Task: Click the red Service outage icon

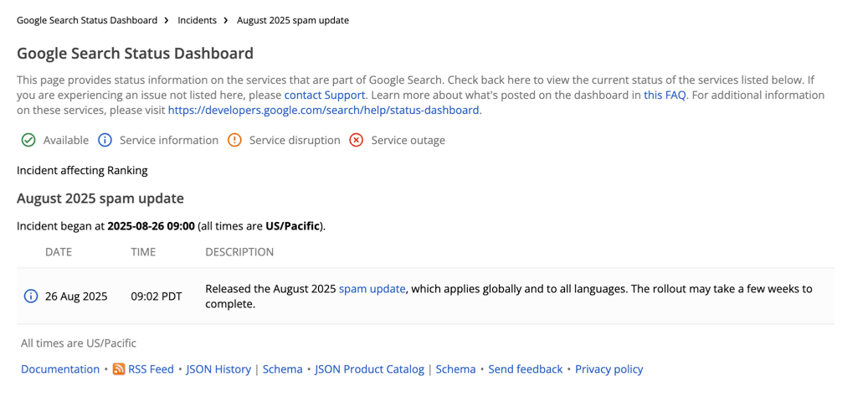Action: click(357, 140)
